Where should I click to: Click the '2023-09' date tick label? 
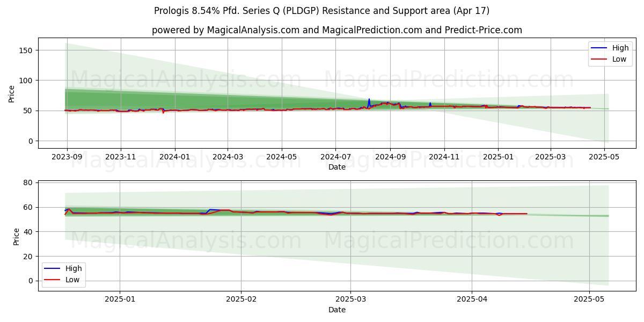point(67,157)
